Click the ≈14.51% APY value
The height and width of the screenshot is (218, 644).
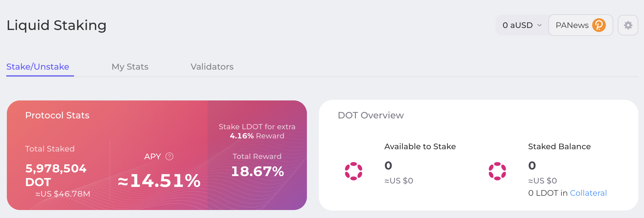tap(159, 181)
